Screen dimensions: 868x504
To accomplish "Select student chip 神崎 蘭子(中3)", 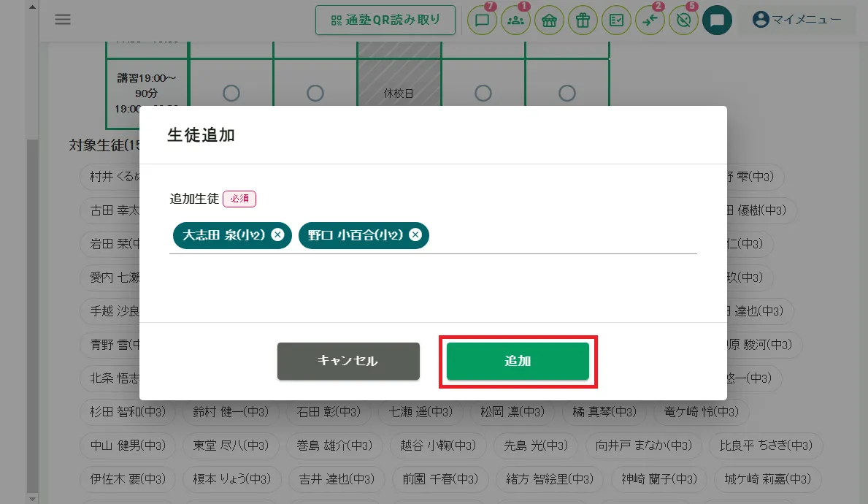I will (659, 479).
